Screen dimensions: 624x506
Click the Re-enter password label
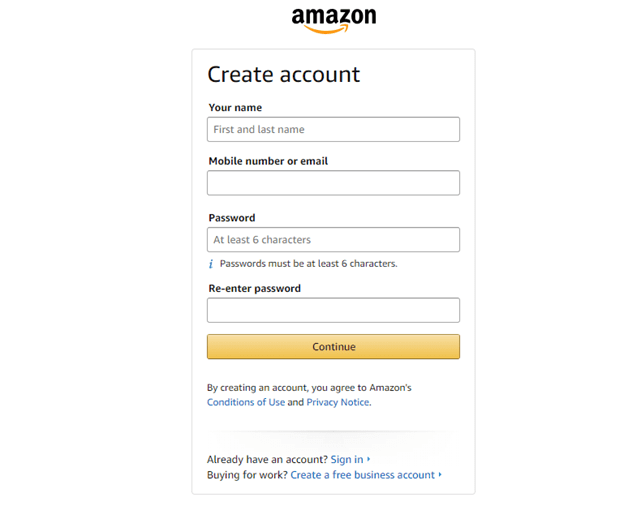254,288
